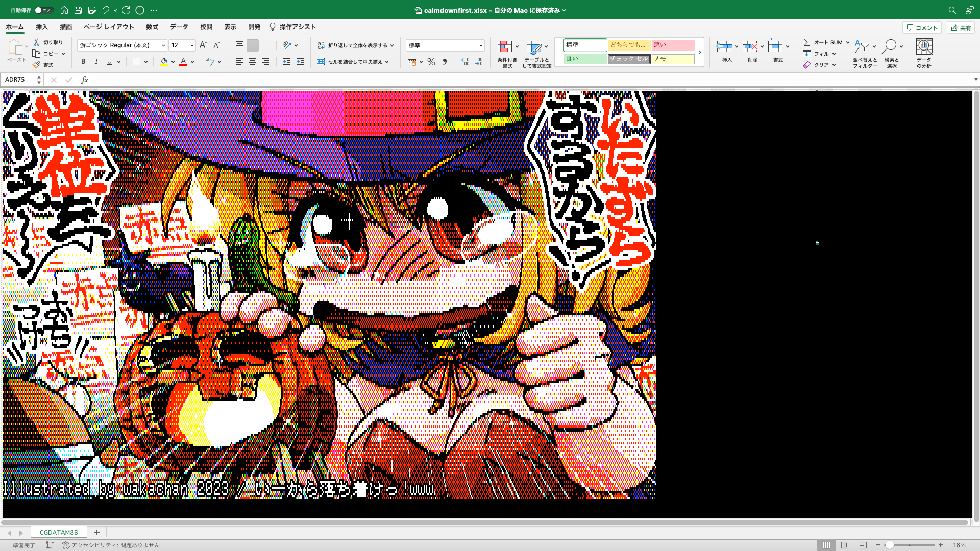Viewport: 980px width, 551px height.
Task: Click the Decrease font size icon
Action: click(216, 45)
